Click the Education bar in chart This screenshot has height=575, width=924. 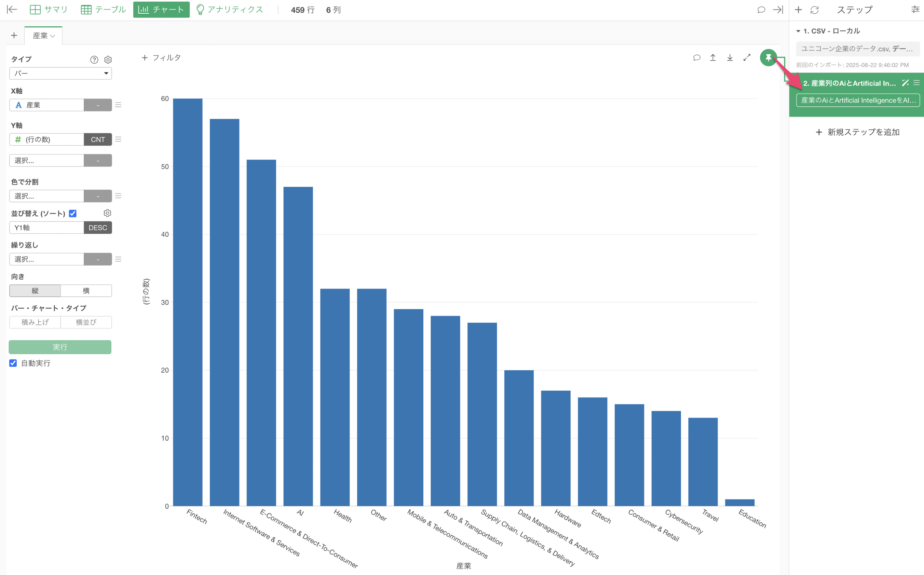[740, 503]
